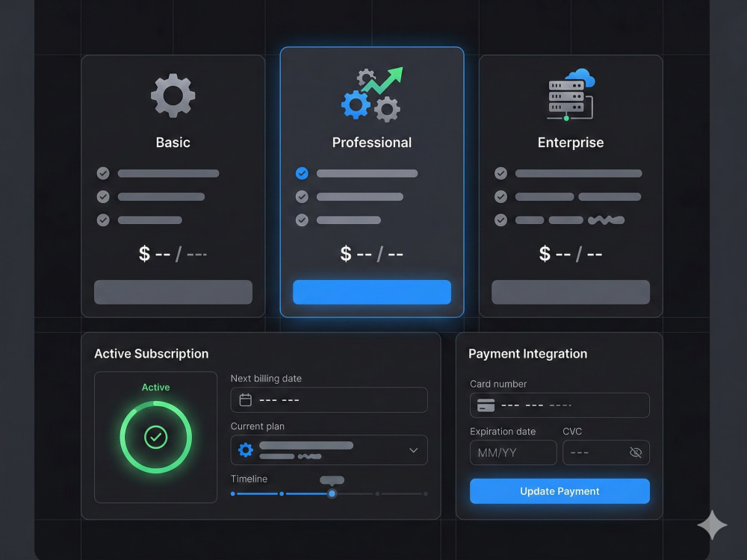The width and height of the screenshot is (747, 560).
Task: Expand the Current plan dropdown chevron
Action: click(x=413, y=450)
